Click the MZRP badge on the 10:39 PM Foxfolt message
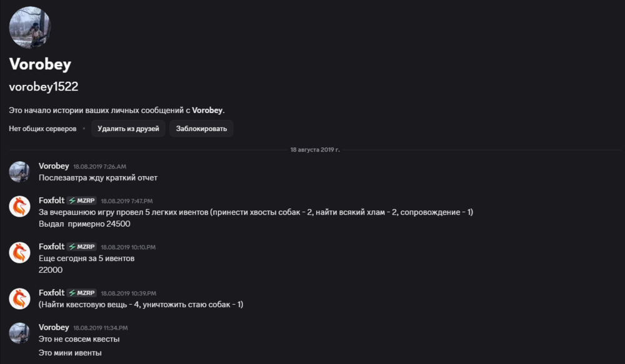Screen dimensions: 625x364 click(81, 292)
